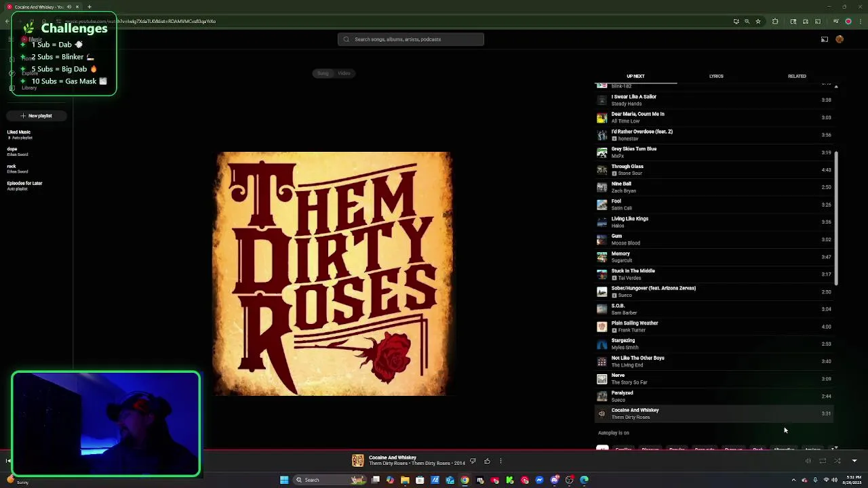Open the three-dot song options in player bar

pyautogui.click(x=500, y=461)
